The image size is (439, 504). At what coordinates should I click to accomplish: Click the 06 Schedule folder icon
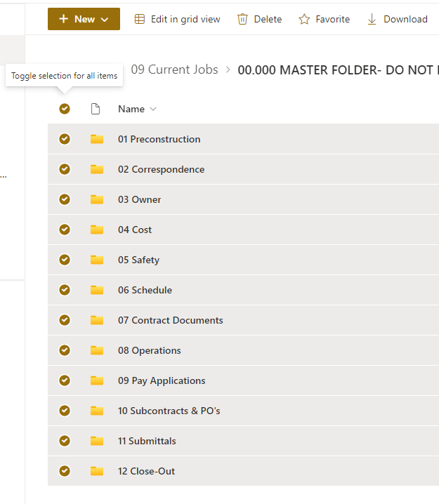(97, 290)
